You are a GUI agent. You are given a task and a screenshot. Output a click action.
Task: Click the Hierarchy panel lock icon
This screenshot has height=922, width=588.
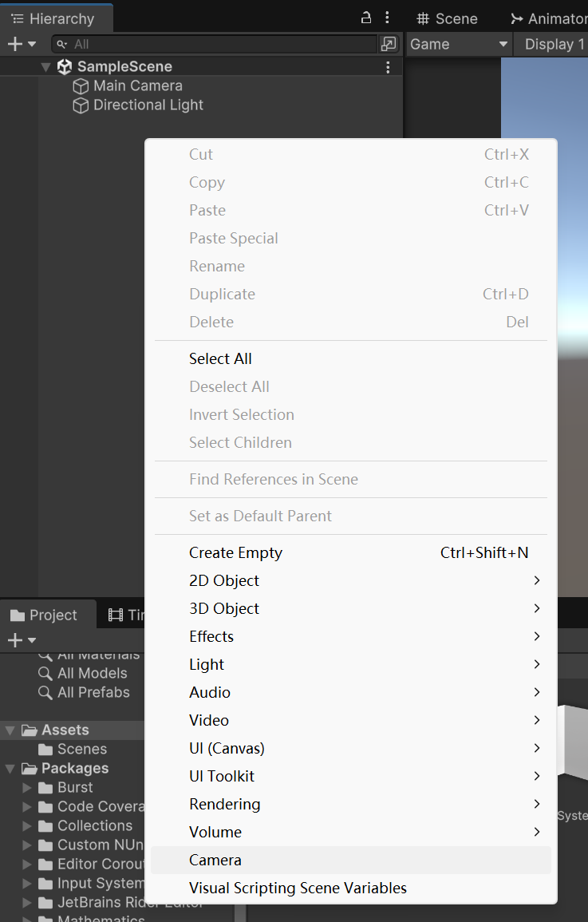[x=366, y=18]
